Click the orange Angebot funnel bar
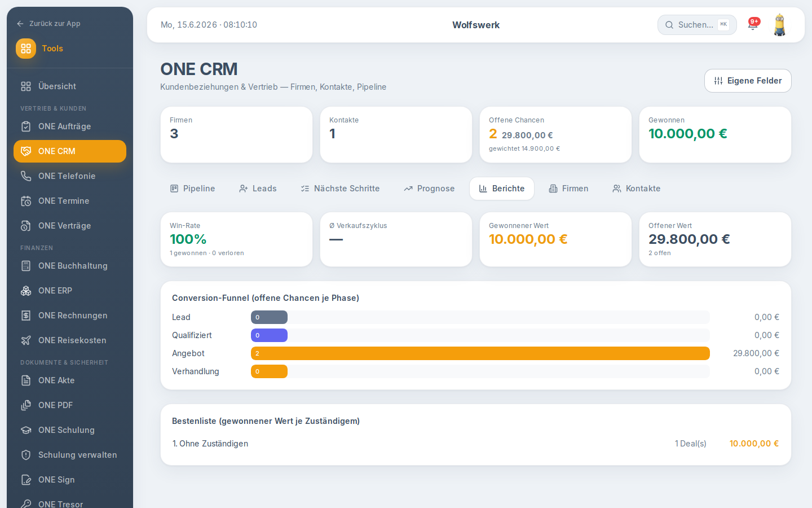The height and width of the screenshot is (508, 812). pyautogui.click(x=480, y=353)
